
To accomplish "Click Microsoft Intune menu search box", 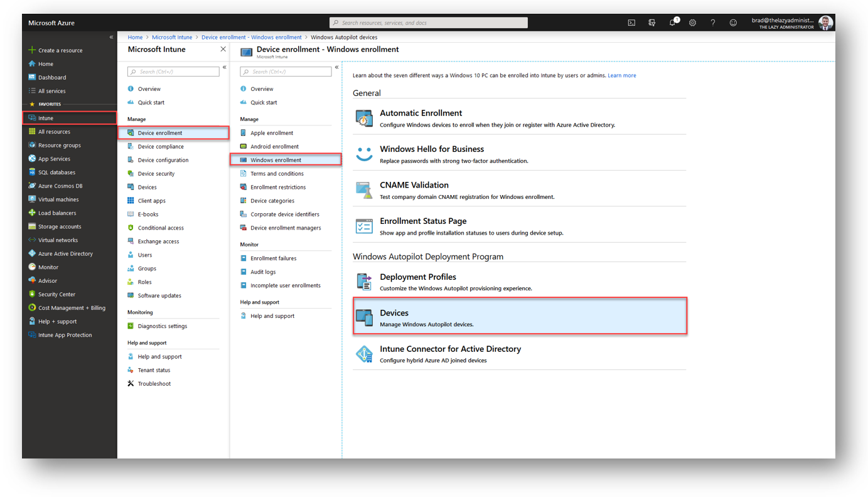I will [174, 72].
